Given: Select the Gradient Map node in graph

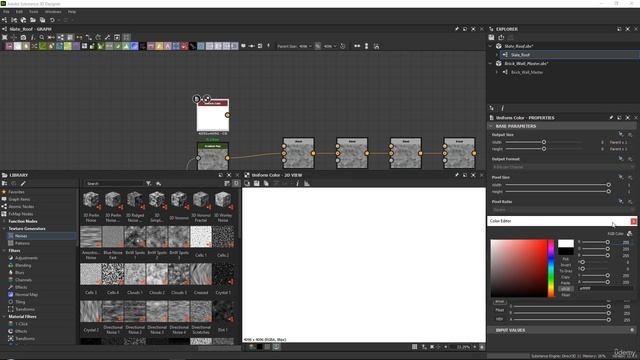Looking at the screenshot, I should pos(213,157).
